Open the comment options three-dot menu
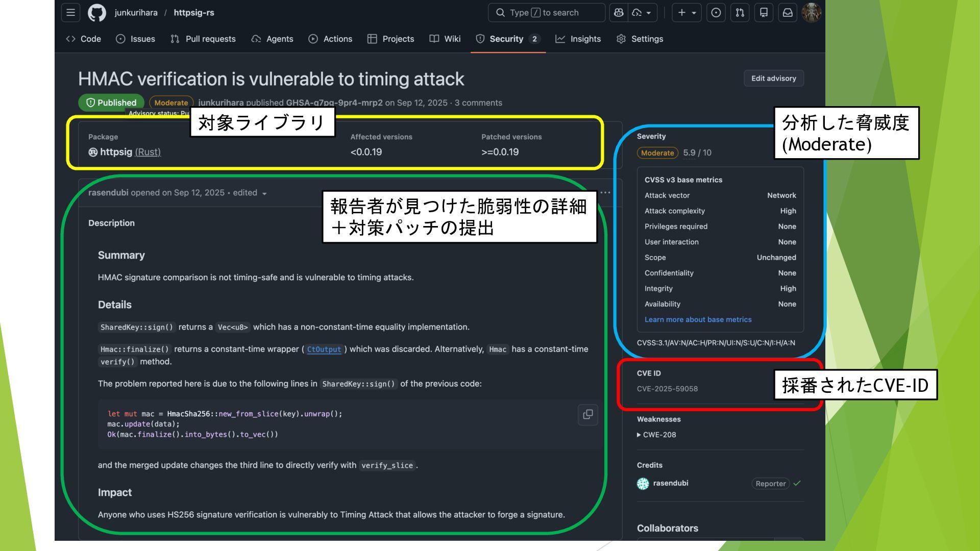Viewport: 980px width, 551px height. [605, 192]
